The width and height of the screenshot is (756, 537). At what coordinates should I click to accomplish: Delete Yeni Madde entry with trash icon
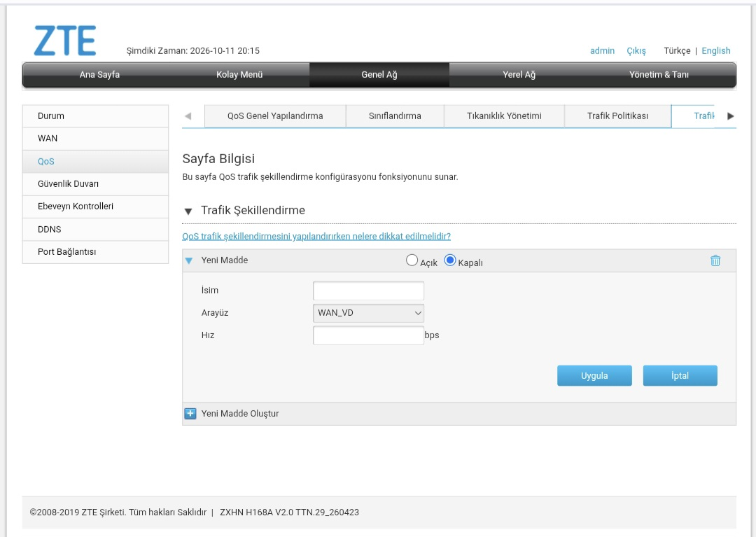coord(715,260)
